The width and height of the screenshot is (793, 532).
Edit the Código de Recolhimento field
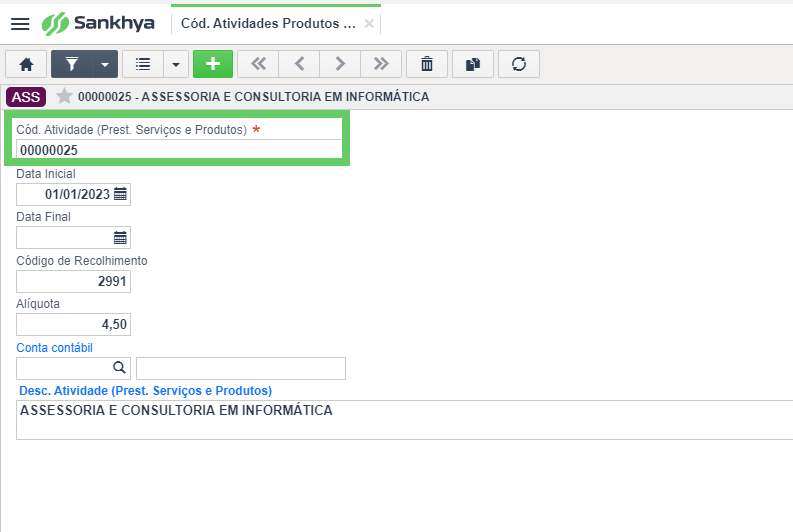click(x=73, y=281)
